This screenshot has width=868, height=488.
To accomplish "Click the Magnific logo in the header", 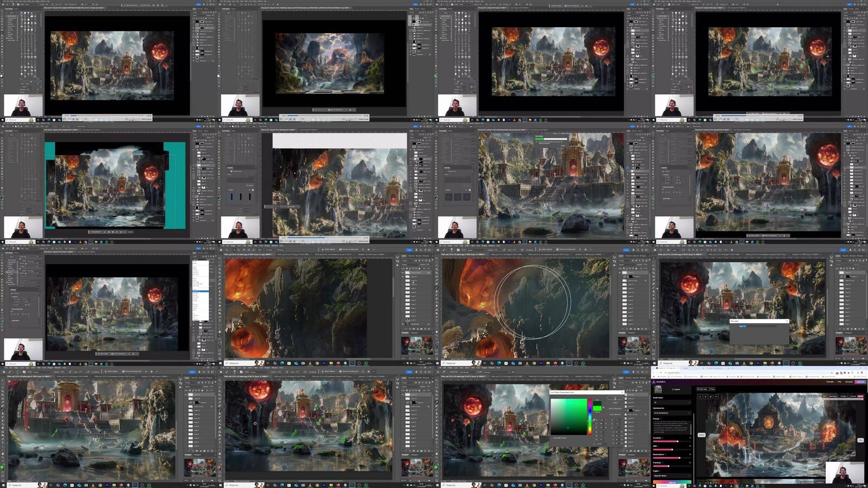I will pos(659,382).
